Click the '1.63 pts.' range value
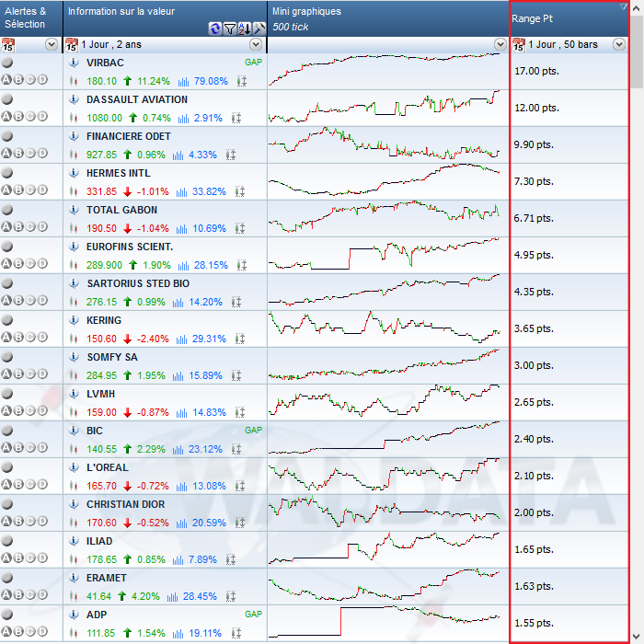Image resolution: width=644 pixels, height=644 pixels. (x=534, y=586)
